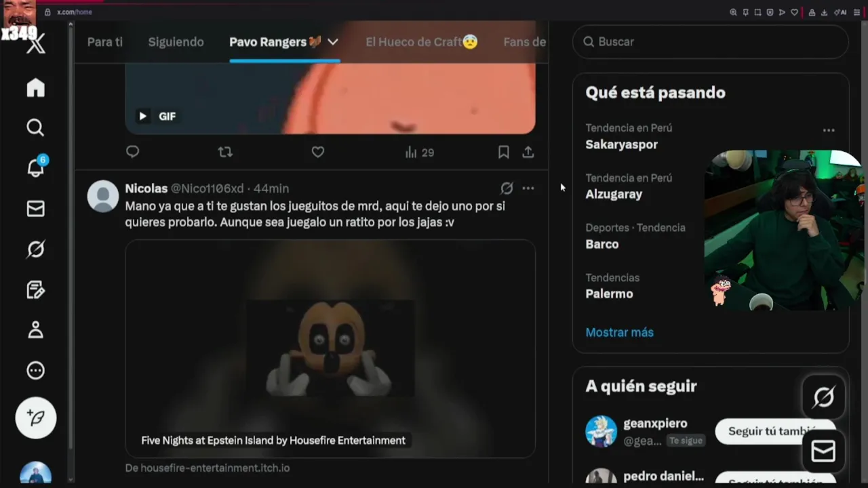Image resolution: width=868 pixels, height=488 pixels.
Task: Open geanxpiero profile avatar
Action: tap(601, 431)
